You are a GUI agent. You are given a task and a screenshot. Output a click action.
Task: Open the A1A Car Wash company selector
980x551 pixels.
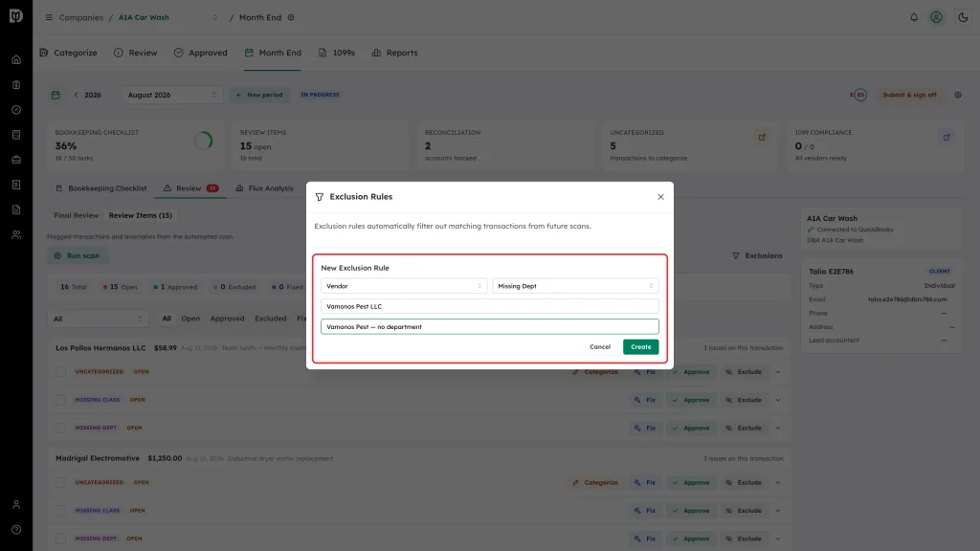pyautogui.click(x=168, y=17)
